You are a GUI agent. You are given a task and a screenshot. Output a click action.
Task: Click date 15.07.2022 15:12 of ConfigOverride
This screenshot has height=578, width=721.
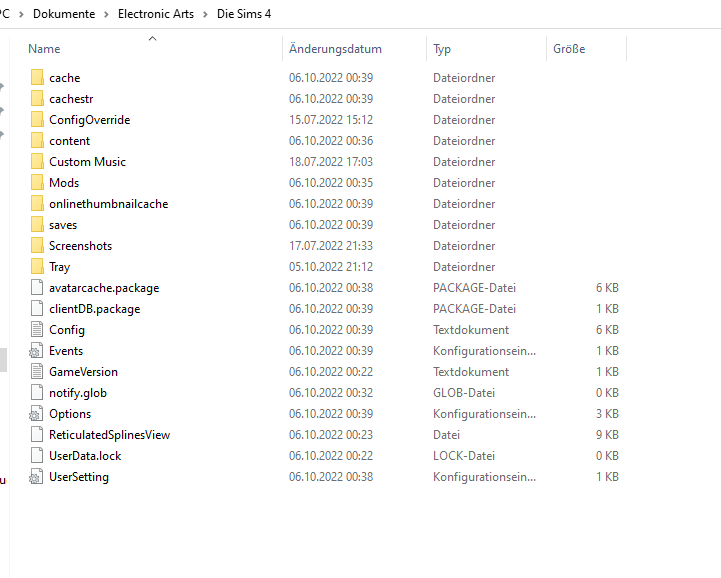click(331, 120)
